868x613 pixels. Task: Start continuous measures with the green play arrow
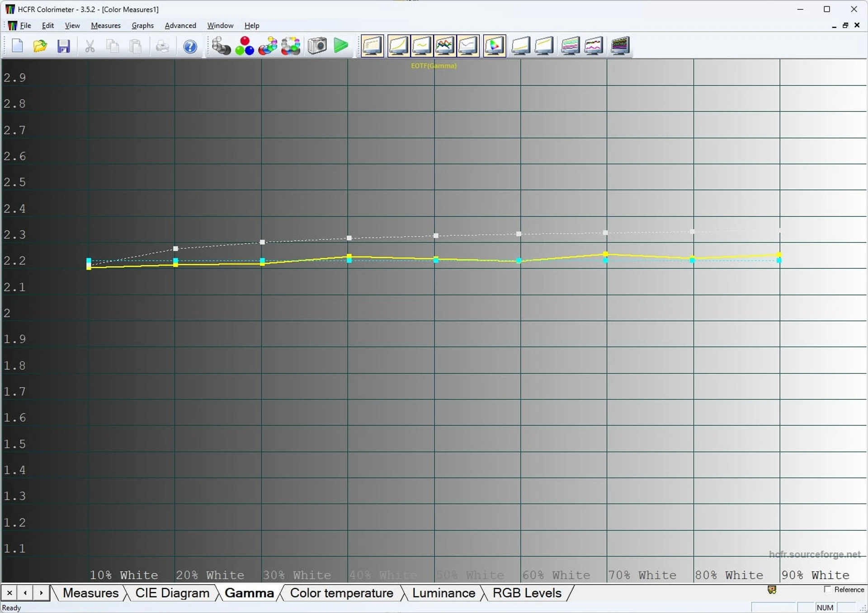[x=341, y=46]
